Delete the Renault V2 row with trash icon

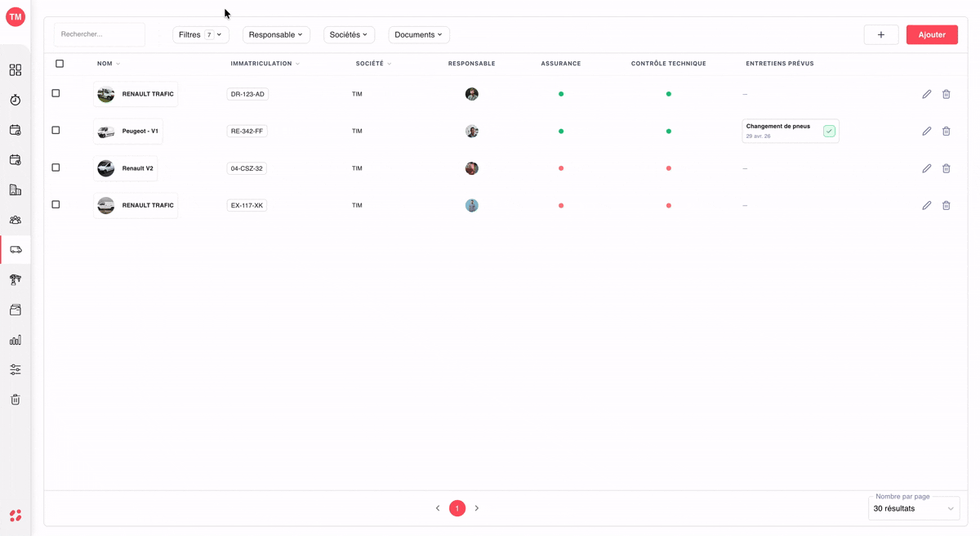click(947, 168)
